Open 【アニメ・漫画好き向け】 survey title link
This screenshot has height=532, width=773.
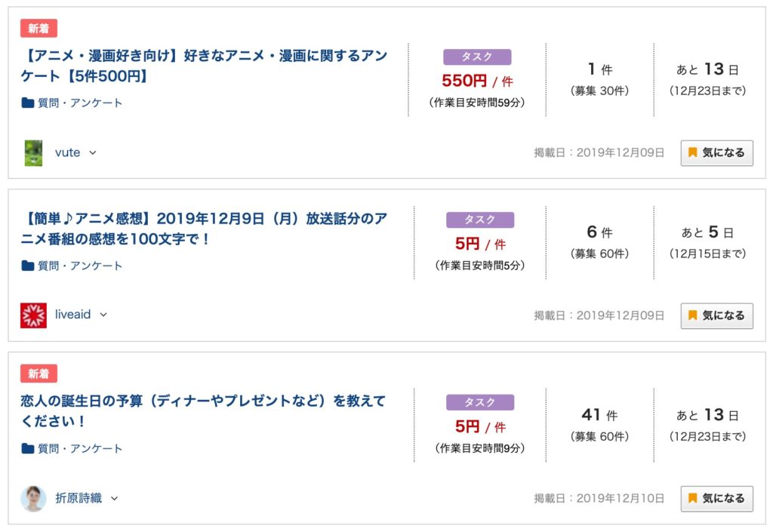coord(204,66)
